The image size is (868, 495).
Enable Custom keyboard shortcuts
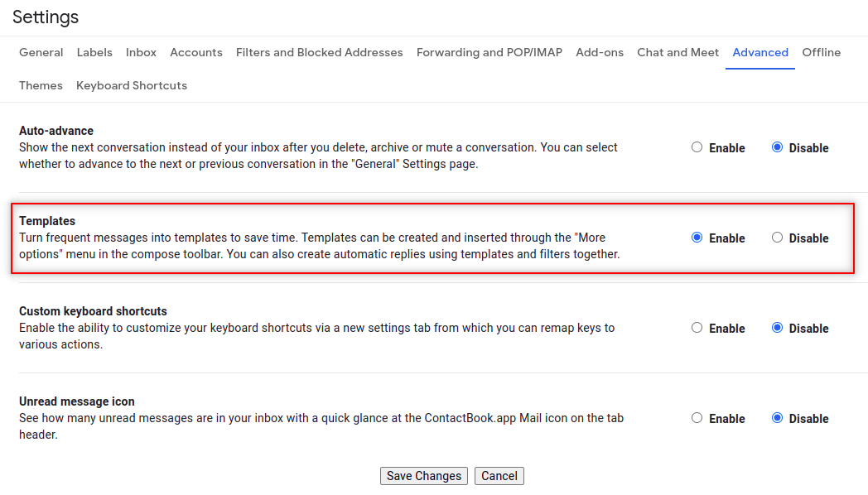tap(697, 328)
